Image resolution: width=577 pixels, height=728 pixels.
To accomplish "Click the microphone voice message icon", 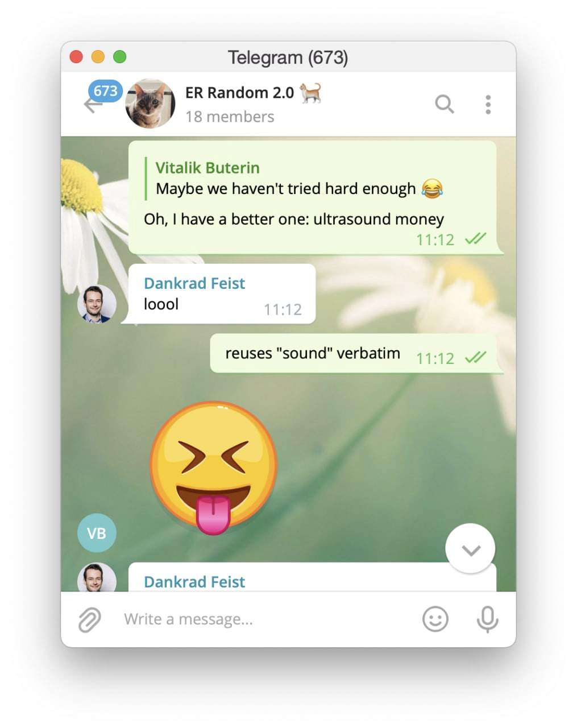I will [x=487, y=619].
